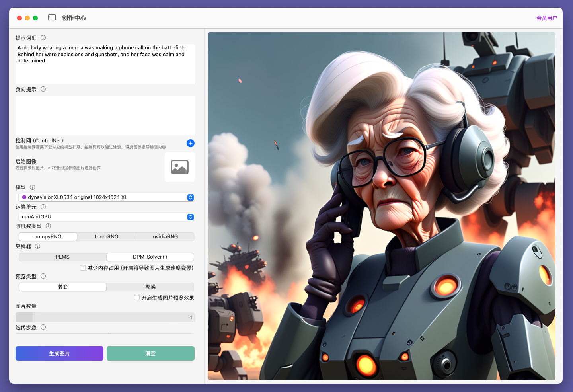Click info icon beside 采样器

38,246
